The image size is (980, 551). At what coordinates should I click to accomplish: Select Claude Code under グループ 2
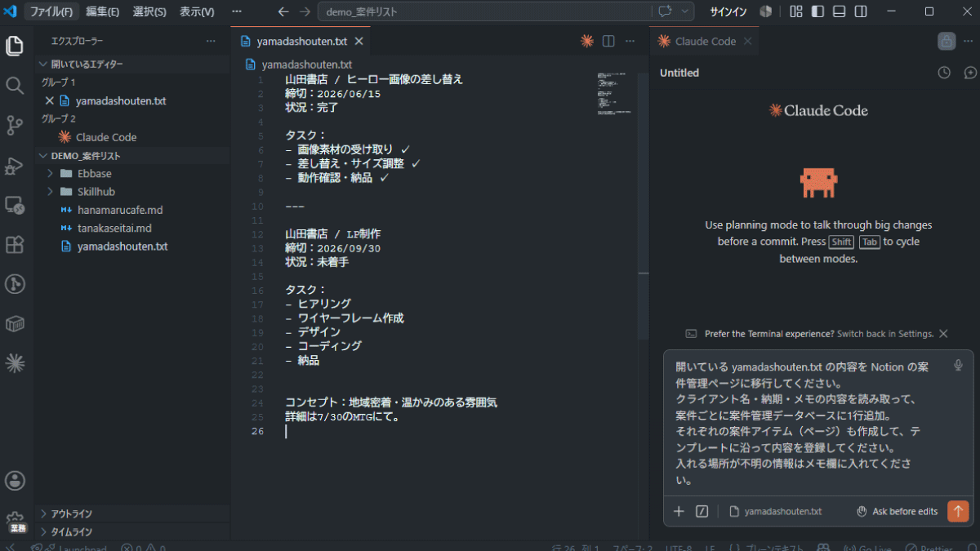click(x=106, y=137)
